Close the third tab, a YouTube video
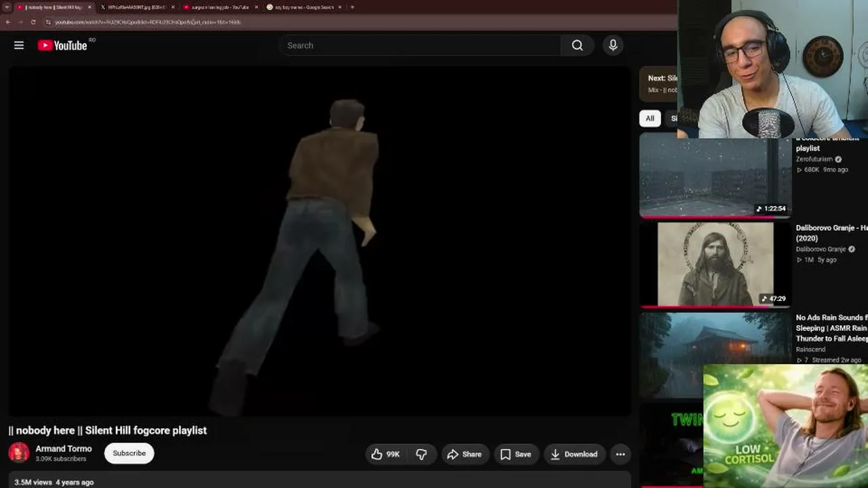Screen dimensions: 868x488 [256, 7]
